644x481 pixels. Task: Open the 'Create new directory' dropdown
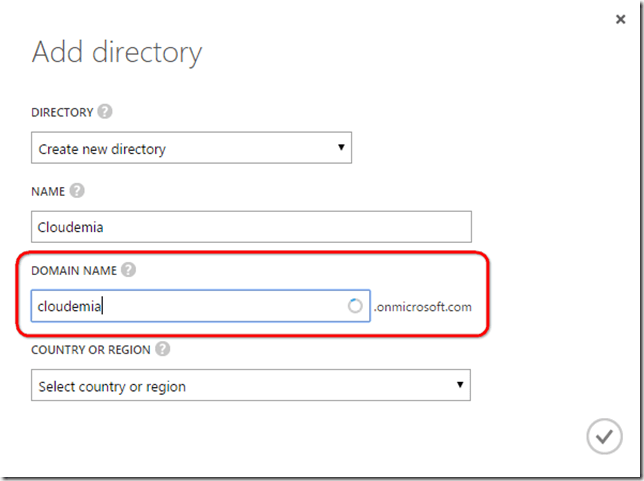coord(190,149)
